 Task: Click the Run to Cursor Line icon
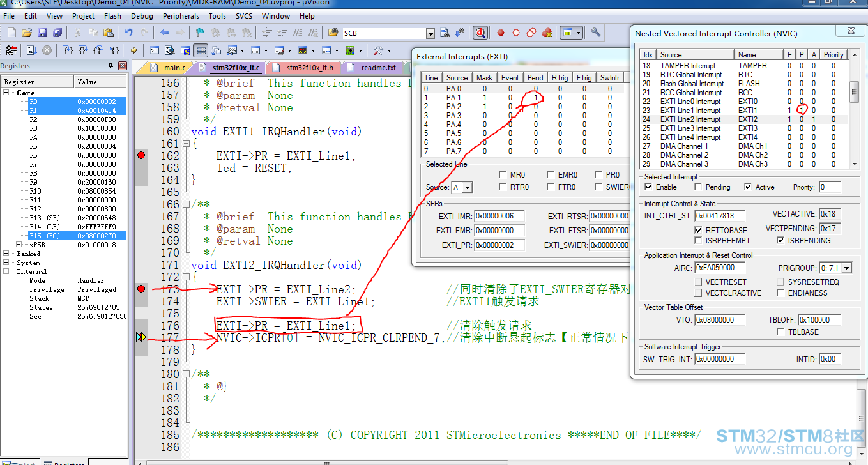click(x=114, y=50)
